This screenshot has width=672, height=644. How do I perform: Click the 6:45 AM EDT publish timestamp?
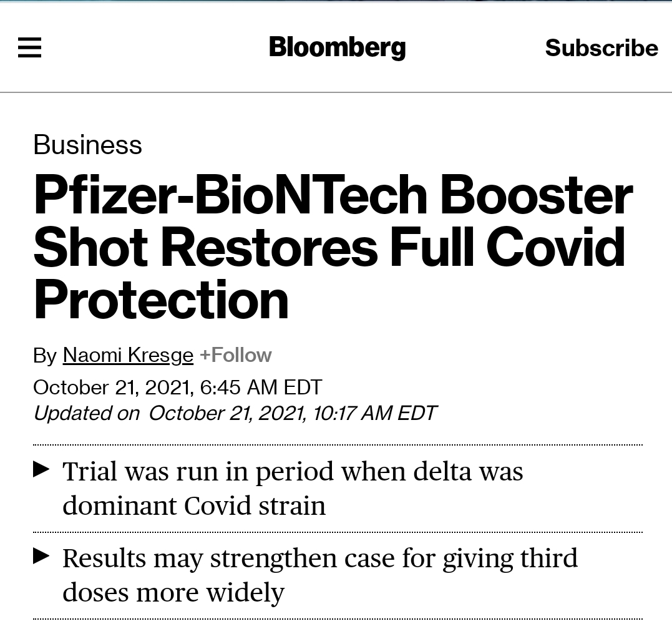(261, 387)
